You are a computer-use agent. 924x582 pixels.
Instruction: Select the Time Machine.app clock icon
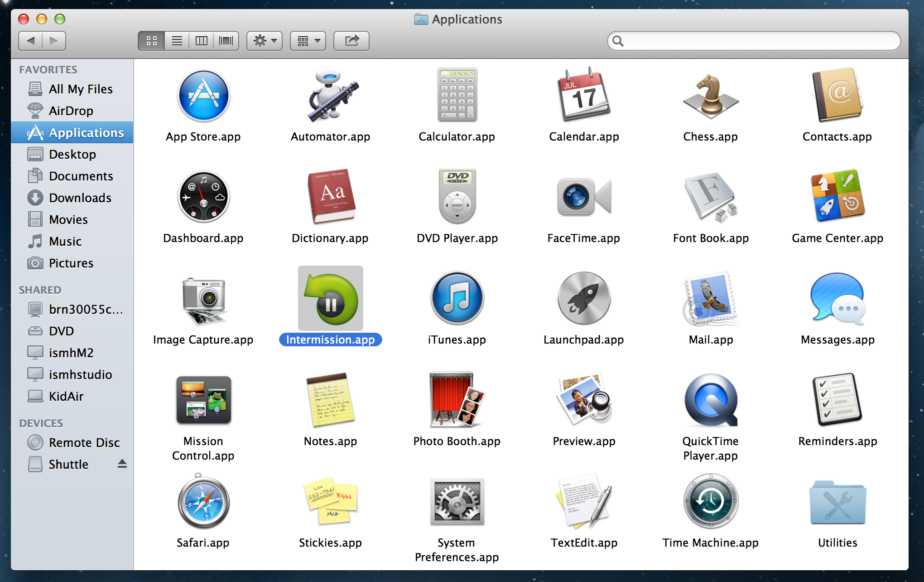(711, 501)
